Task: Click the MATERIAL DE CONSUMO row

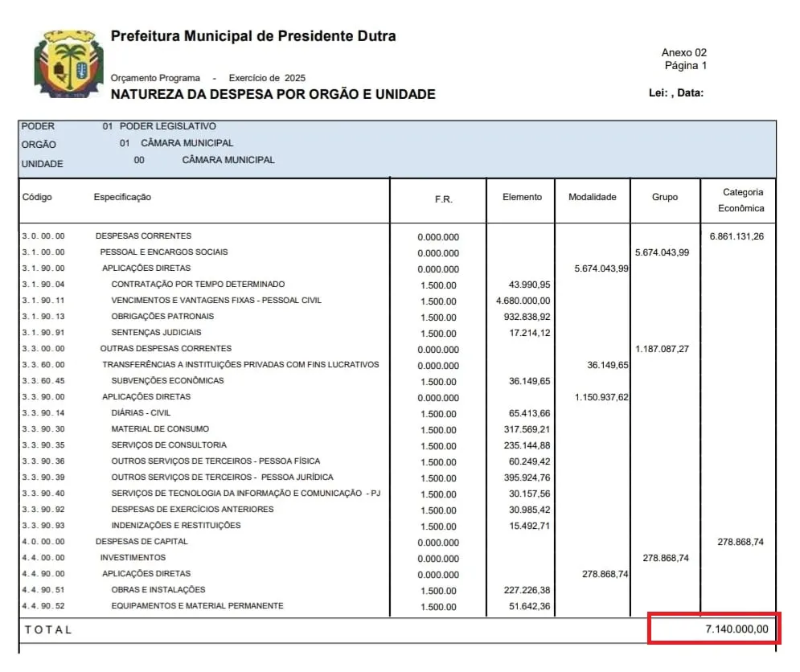Action: coord(160,429)
